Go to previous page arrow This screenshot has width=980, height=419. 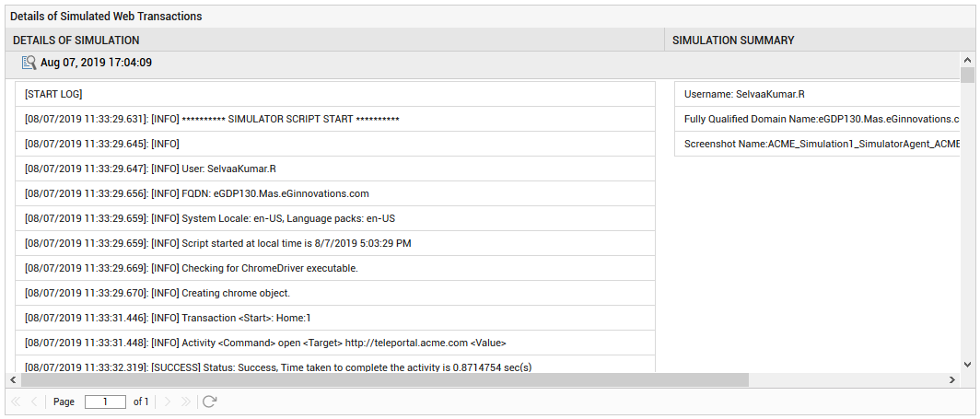(x=34, y=402)
